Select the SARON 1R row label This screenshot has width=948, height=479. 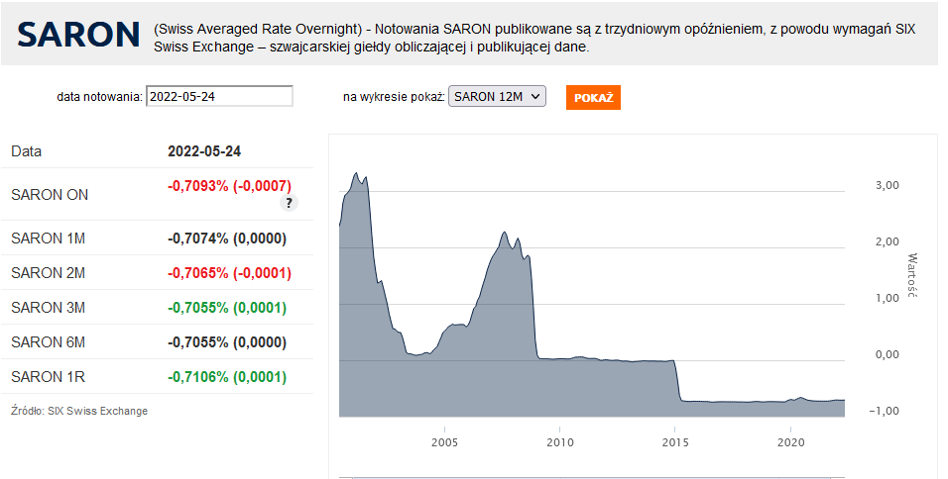[x=48, y=377]
